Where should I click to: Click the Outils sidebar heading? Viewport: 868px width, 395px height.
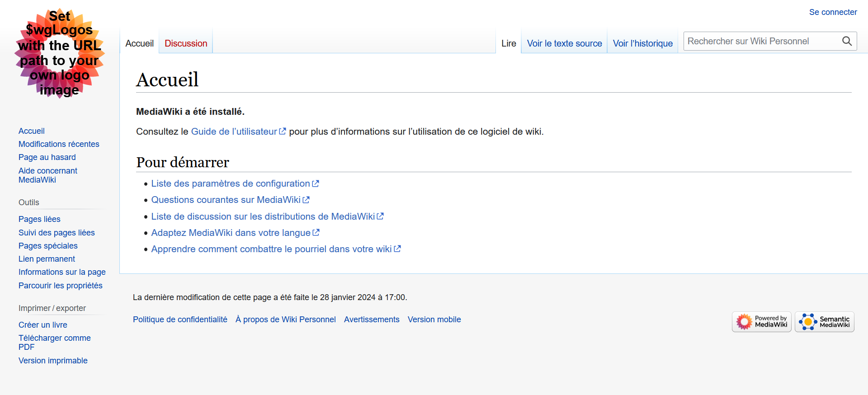[x=29, y=202]
